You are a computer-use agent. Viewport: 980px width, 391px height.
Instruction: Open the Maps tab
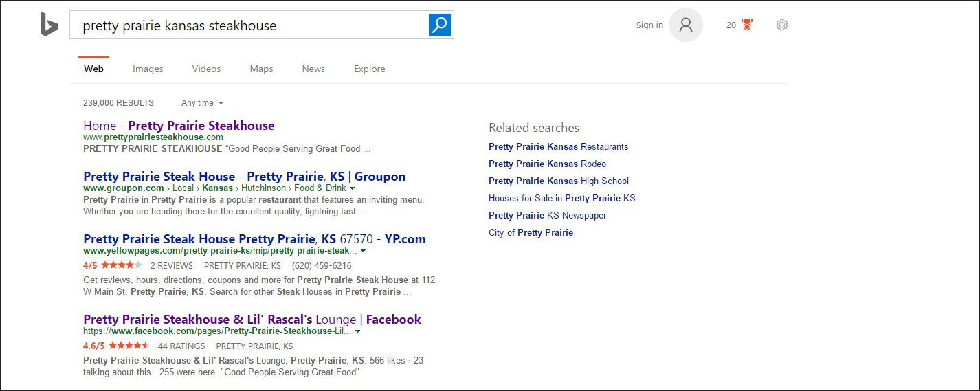[261, 69]
